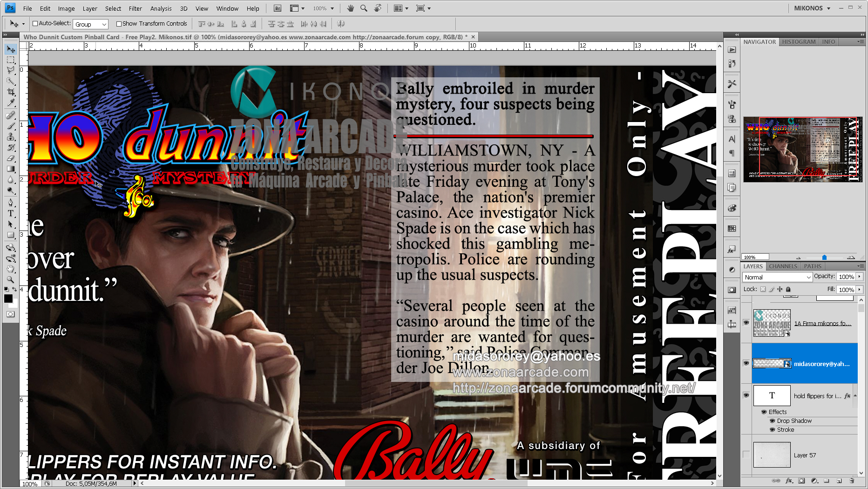Hide the 1A Firma mikonos layer
Screen dimensions: 868x489
746,323
